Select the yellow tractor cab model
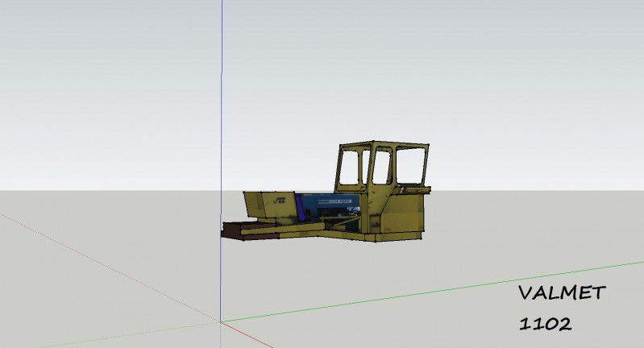Image resolution: width=644 pixels, height=348 pixels. point(381,191)
